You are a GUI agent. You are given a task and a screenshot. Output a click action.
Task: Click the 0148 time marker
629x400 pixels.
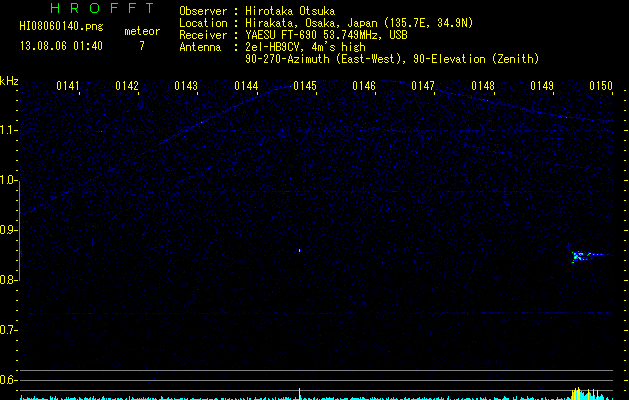point(483,86)
